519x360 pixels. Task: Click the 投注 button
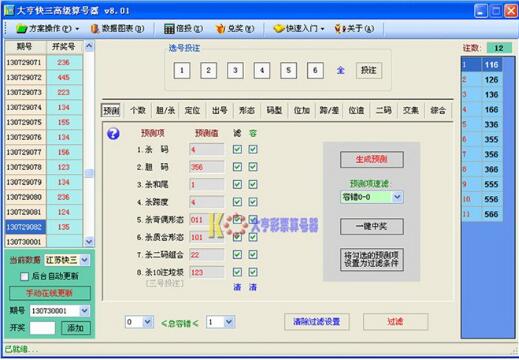click(x=369, y=70)
